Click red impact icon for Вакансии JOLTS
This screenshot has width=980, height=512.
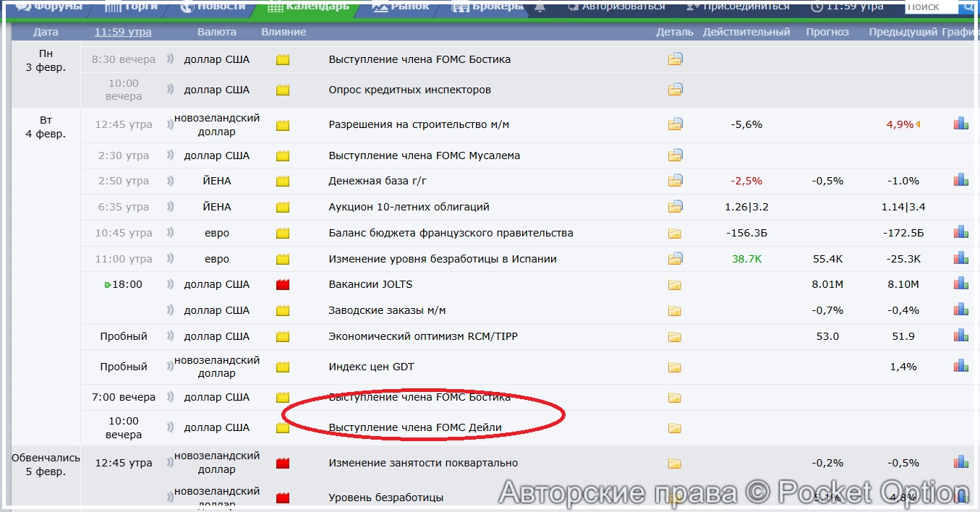point(283,285)
